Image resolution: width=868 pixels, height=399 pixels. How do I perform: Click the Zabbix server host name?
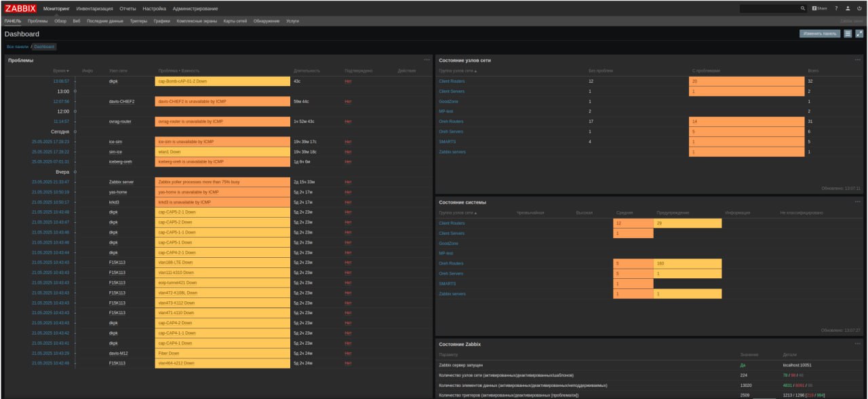point(121,182)
